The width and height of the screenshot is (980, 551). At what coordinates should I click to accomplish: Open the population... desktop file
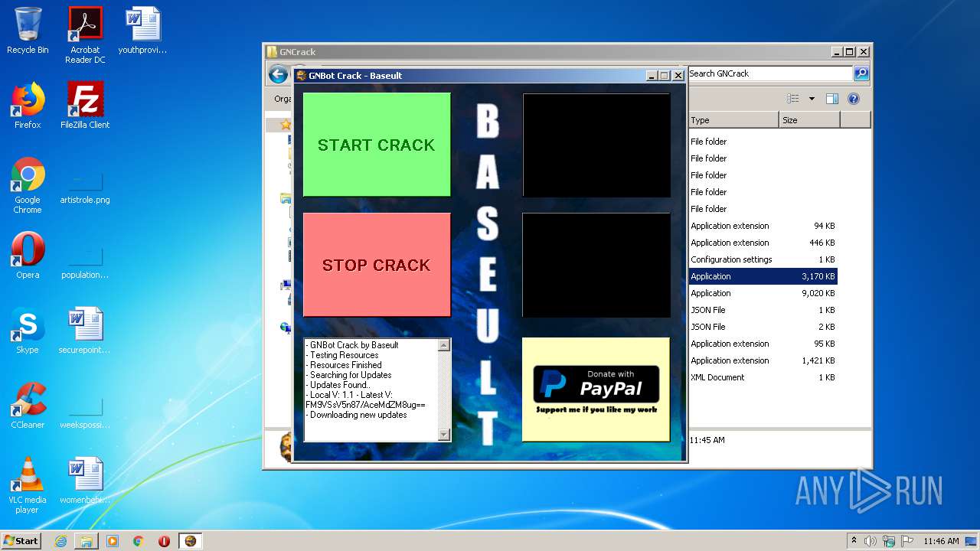pyautogui.click(x=85, y=260)
